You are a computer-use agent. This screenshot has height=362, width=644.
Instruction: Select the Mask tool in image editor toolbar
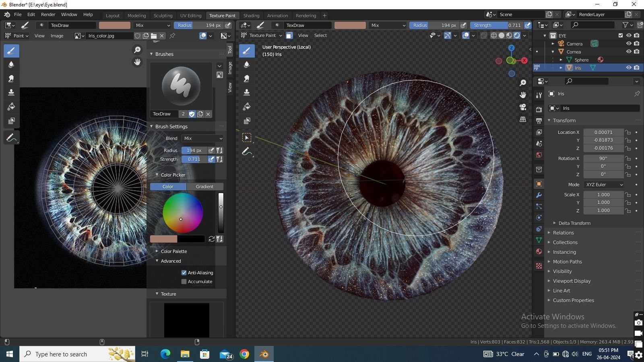(x=11, y=121)
